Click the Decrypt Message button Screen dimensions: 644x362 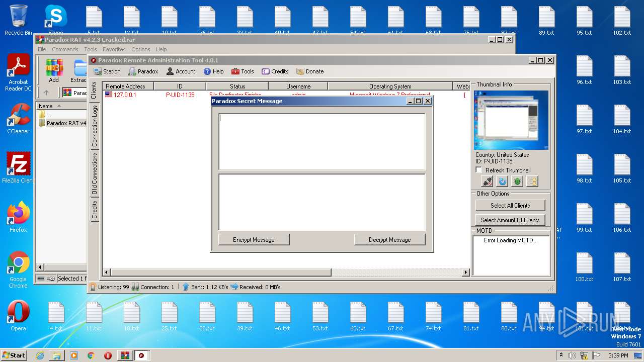click(389, 240)
